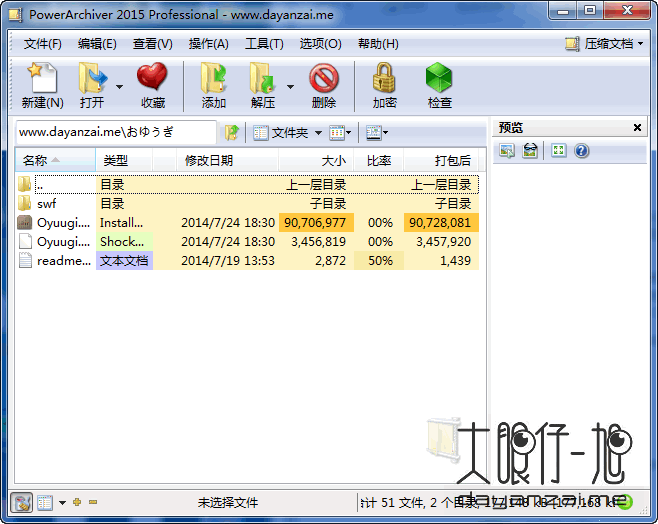Image resolution: width=658 pixels, height=524 pixels.
Task: Sort by 比率 column header
Action: 379,160
